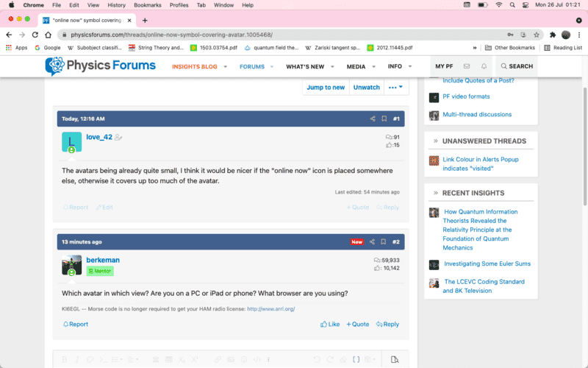Open the Other Bookmarks folder

pos(510,48)
